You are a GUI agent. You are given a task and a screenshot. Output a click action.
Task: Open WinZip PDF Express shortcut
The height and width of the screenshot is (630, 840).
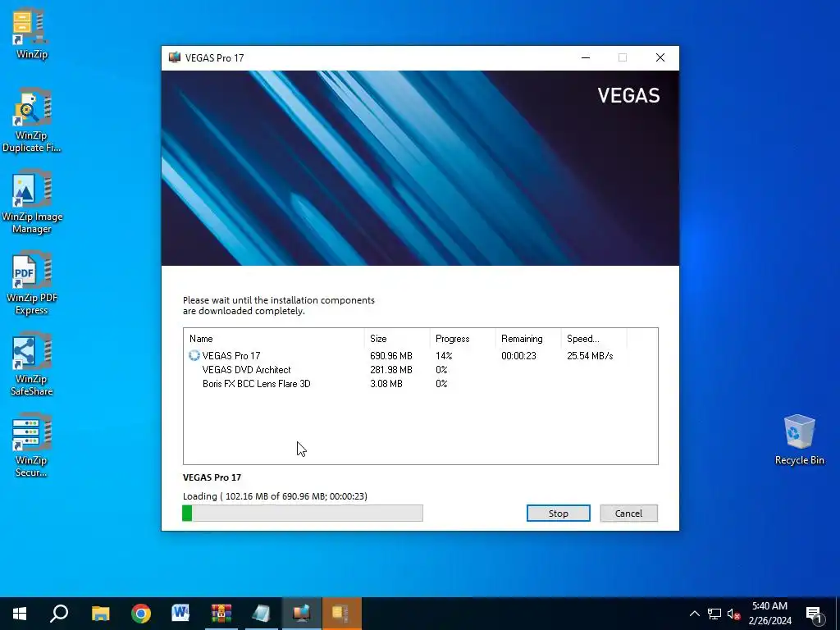(x=32, y=282)
